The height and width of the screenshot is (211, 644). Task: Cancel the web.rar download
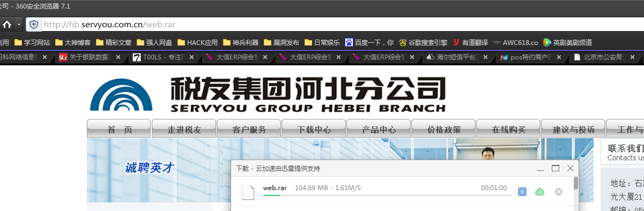(559, 191)
